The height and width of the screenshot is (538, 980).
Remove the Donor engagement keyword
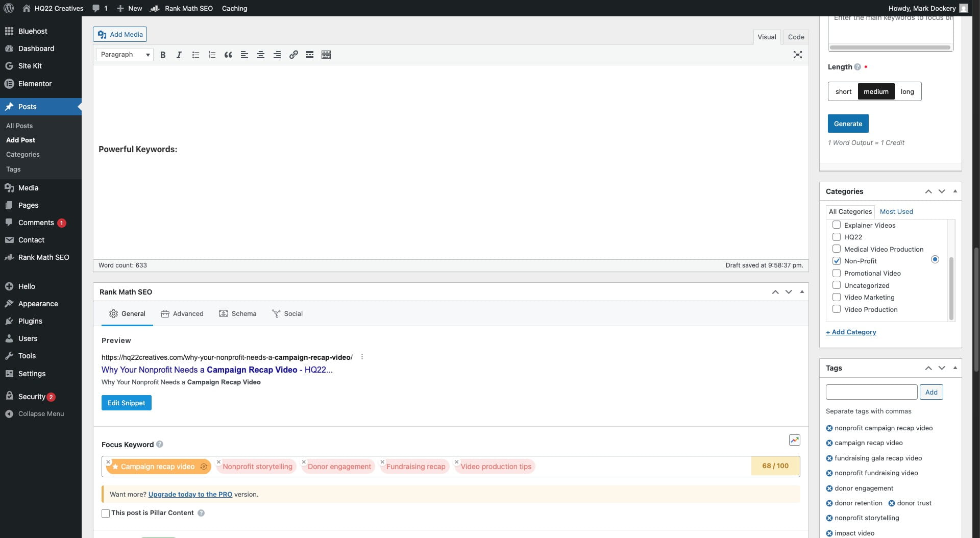[304, 462]
